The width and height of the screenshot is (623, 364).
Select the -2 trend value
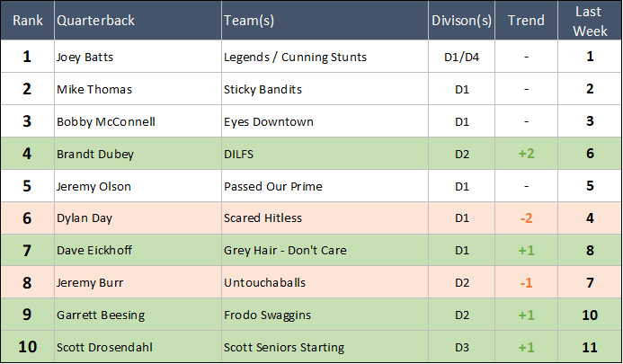click(526, 218)
